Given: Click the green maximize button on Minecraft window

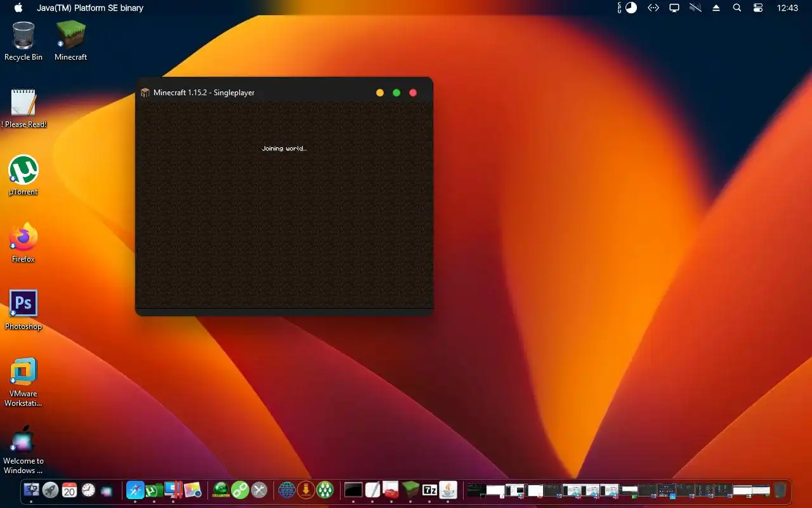Looking at the screenshot, I should click(396, 93).
